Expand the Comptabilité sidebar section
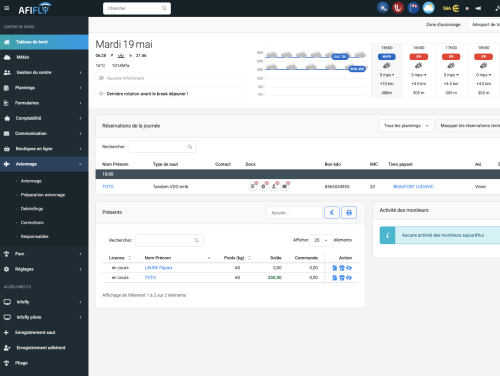Image resolution: width=500 pixels, height=376 pixels. (44, 118)
